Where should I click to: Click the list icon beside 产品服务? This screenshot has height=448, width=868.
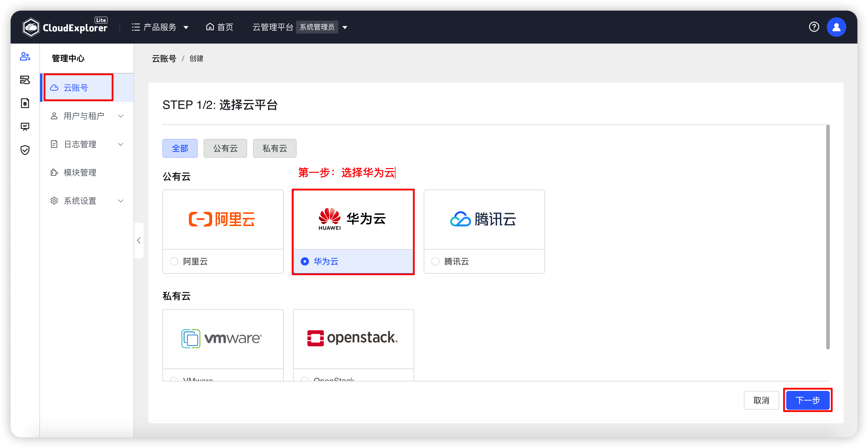(136, 27)
